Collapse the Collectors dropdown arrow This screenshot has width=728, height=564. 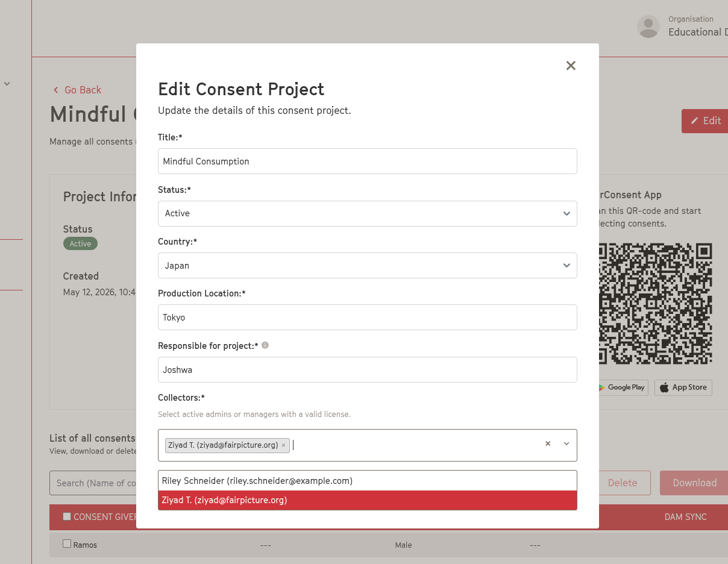pos(566,443)
